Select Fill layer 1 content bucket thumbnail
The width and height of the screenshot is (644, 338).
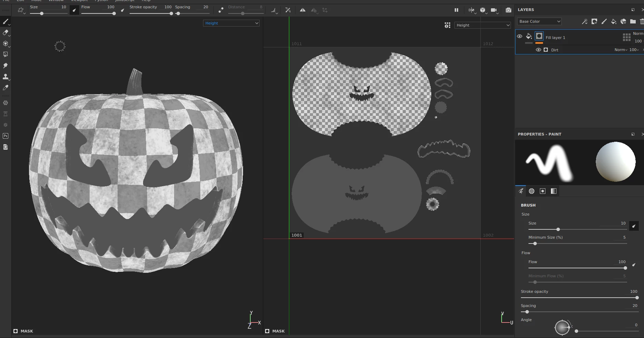tap(529, 36)
